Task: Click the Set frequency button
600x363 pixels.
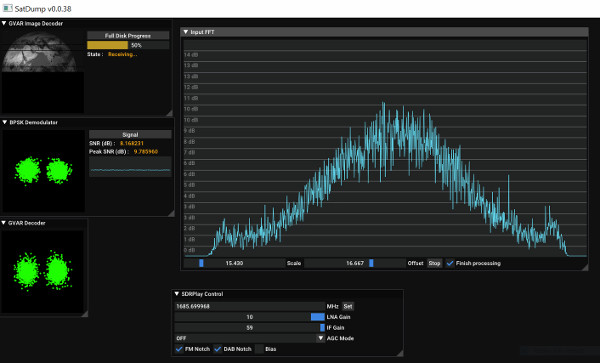Action: pos(347,306)
